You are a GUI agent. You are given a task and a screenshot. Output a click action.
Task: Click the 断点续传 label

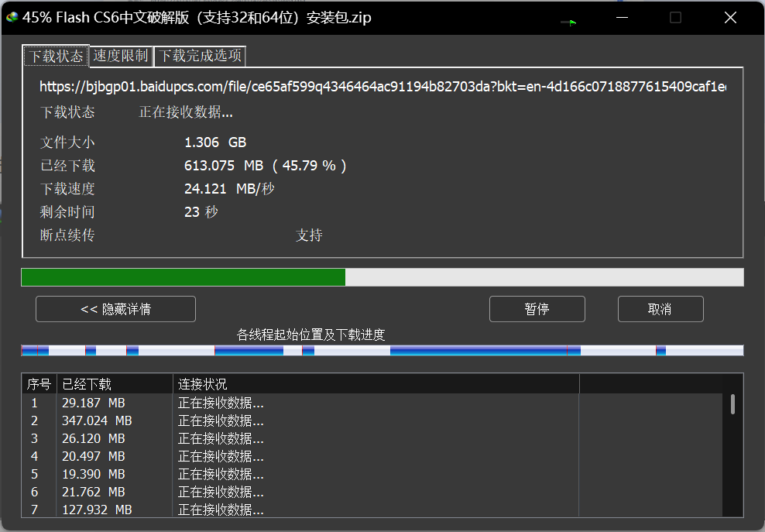[x=67, y=235]
